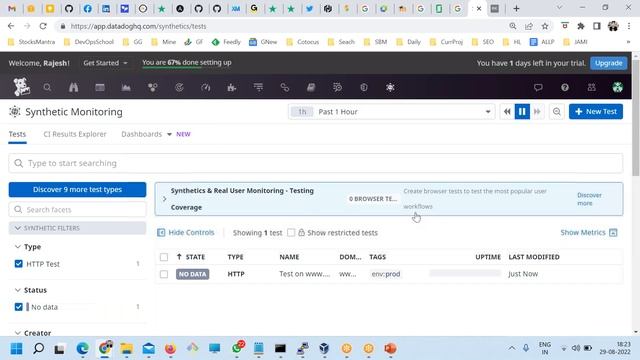
Task: Open the chat support icon
Action: (538, 87)
